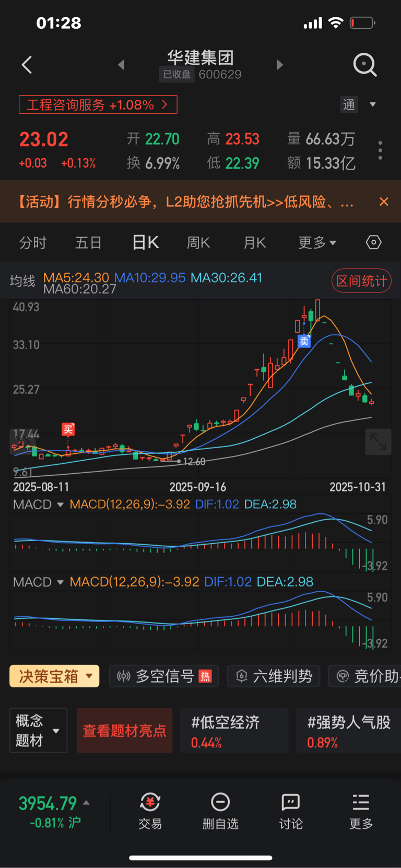Tap chart date 2025-09-16
Viewport: 401px width, 868px height.
(198, 487)
